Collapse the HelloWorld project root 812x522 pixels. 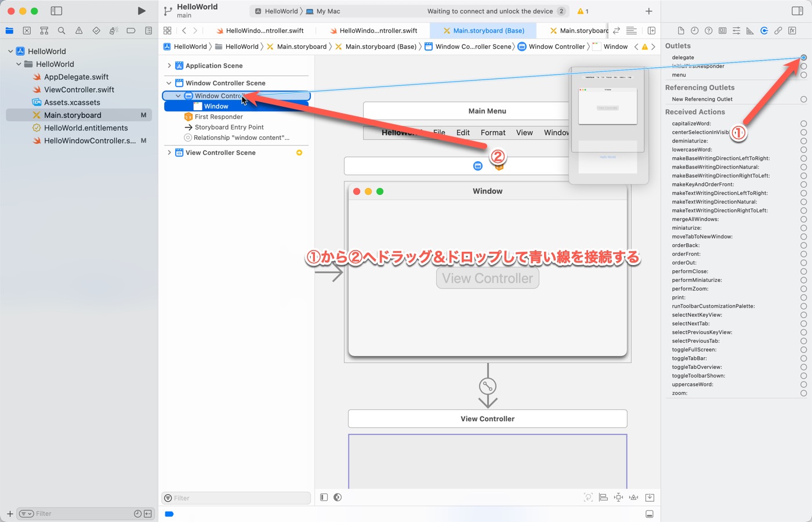coord(10,51)
